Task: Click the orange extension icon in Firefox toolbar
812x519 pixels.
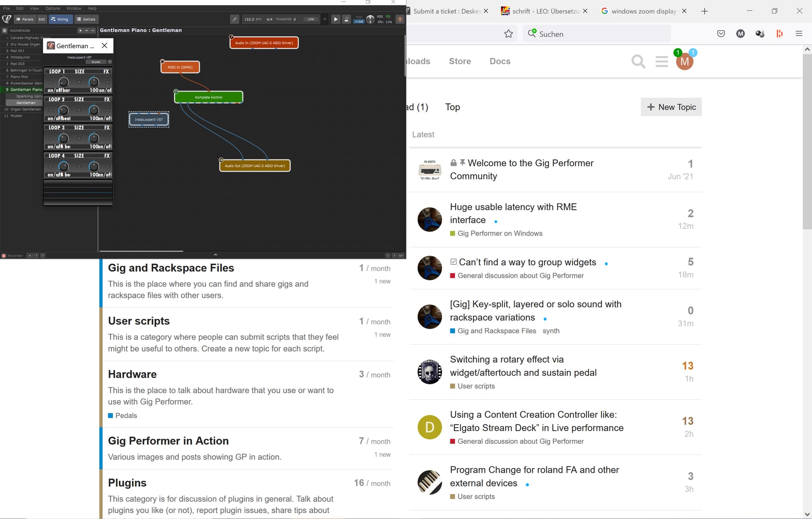Action: pos(779,34)
